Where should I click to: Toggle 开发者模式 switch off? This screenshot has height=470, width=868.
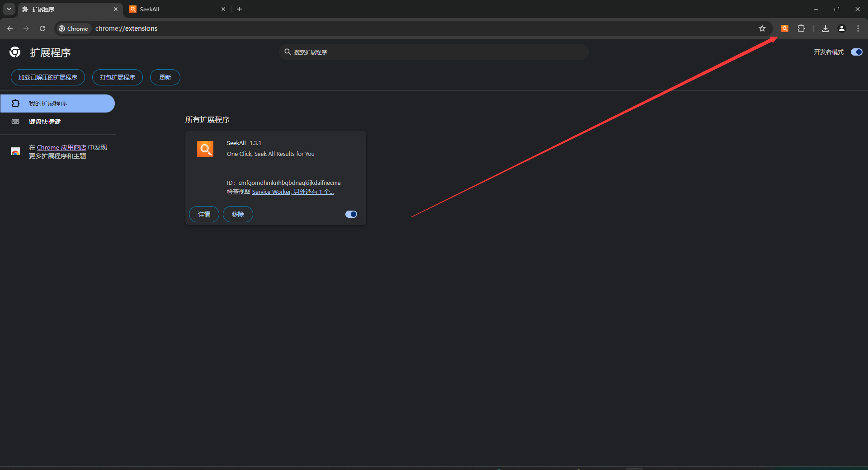(x=856, y=52)
